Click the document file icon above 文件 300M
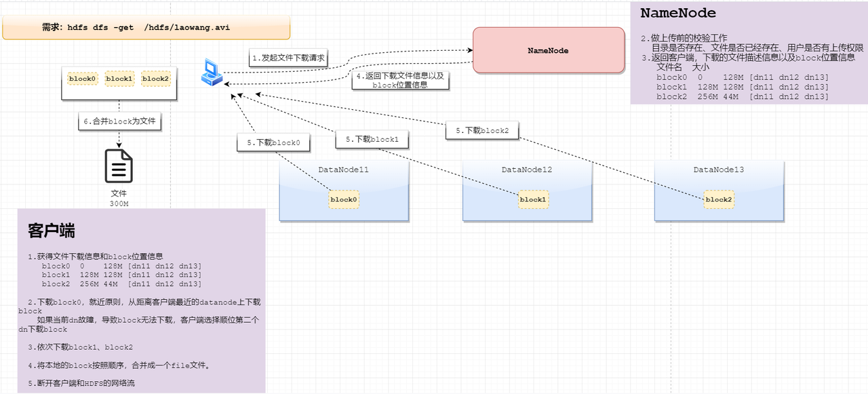 tap(119, 166)
